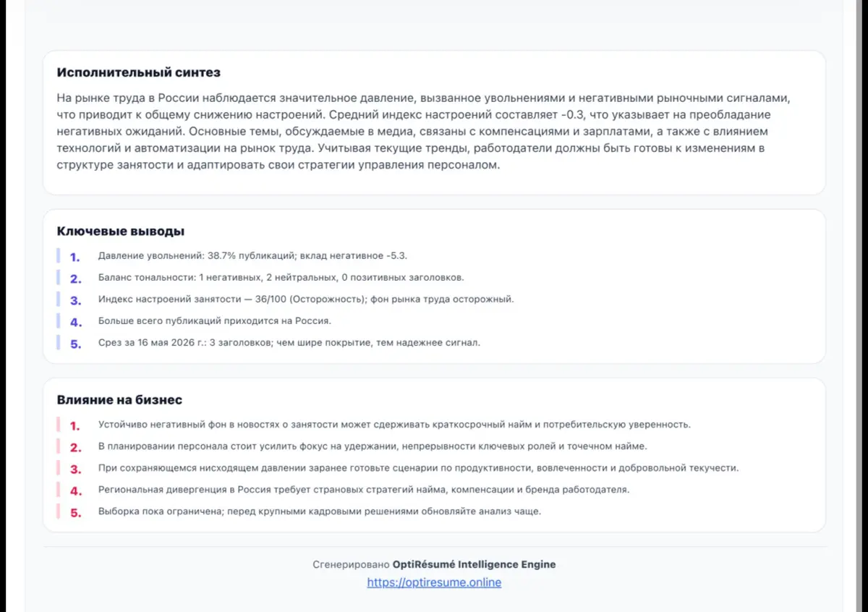Image resolution: width=868 pixels, height=612 pixels.
Task: Select the red number 3 about нисходящем давлении
Action: pos(76,469)
